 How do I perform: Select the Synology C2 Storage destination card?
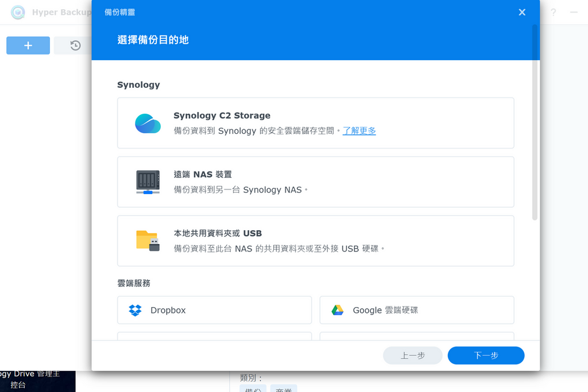point(316,123)
